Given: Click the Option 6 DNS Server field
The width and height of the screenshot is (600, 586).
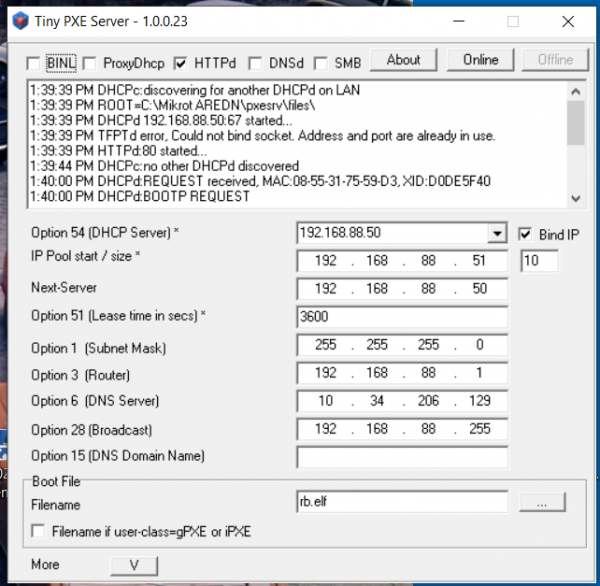Looking at the screenshot, I should pyautogui.click(x=402, y=401).
